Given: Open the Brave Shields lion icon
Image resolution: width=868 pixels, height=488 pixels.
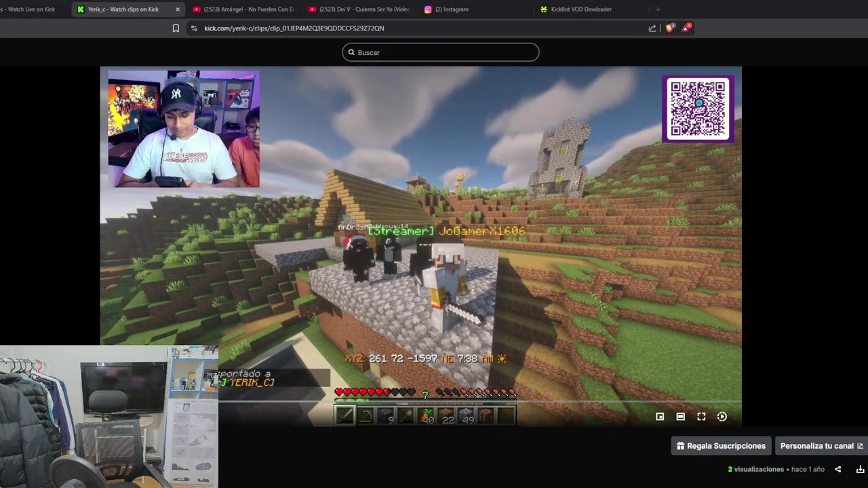Looking at the screenshot, I should click(x=669, y=28).
